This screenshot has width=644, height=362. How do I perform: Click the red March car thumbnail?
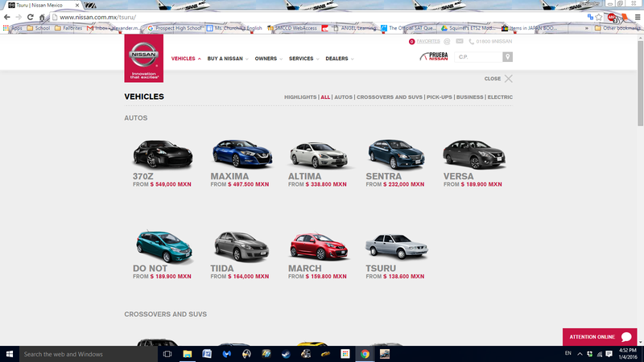click(319, 246)
